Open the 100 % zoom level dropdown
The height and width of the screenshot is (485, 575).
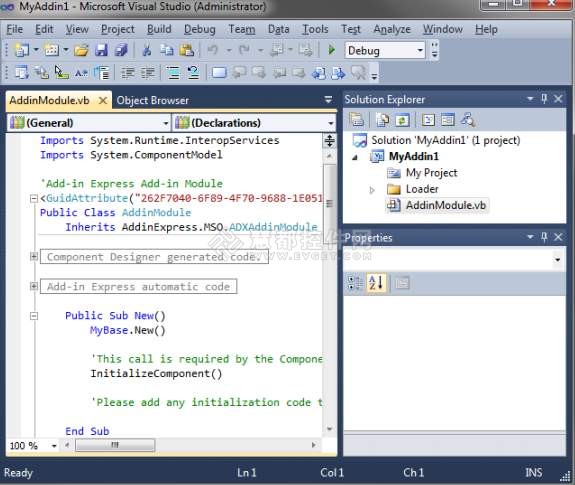[x=54, y=446]
